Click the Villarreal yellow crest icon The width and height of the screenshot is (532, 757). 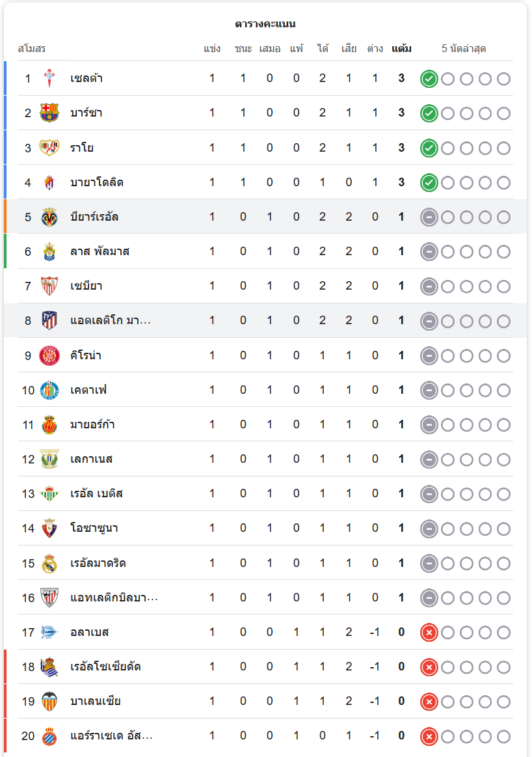(x=49, y=217)
